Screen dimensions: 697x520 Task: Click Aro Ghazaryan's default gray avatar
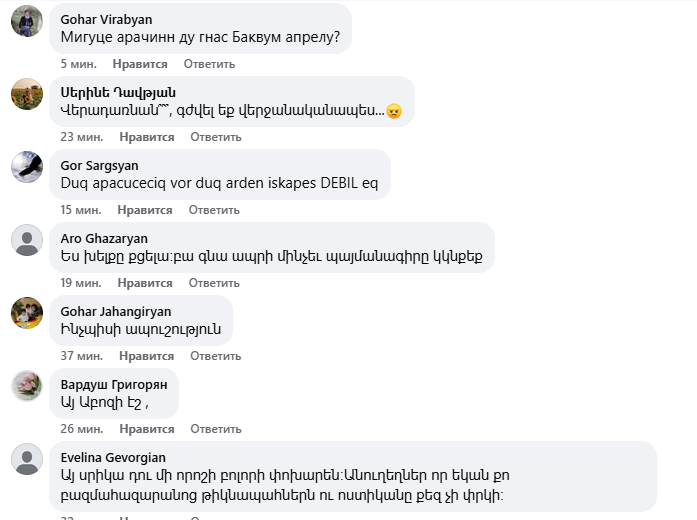coord(27,240)
